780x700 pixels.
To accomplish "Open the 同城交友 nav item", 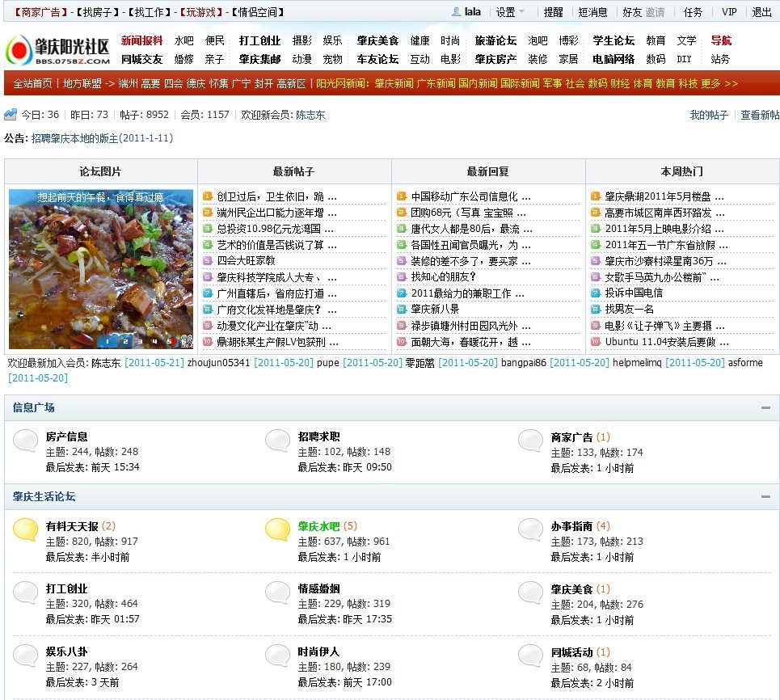I will coord(141,59).
